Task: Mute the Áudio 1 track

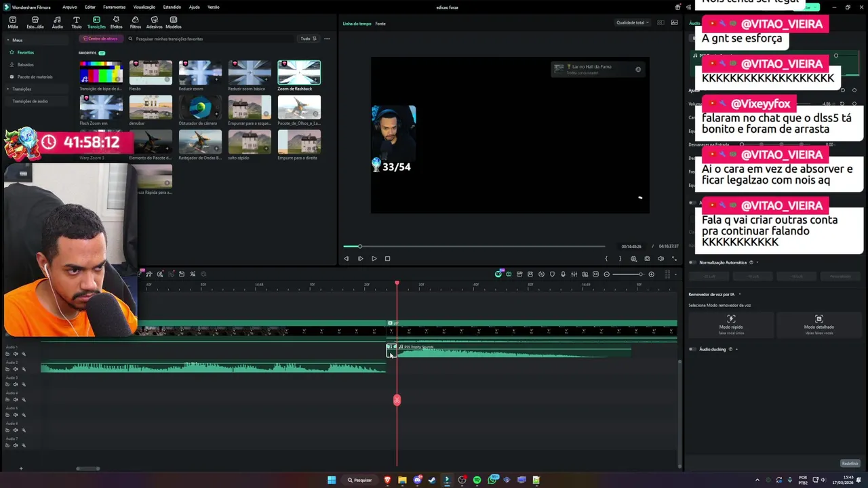Action: click(x=16, y=354)
